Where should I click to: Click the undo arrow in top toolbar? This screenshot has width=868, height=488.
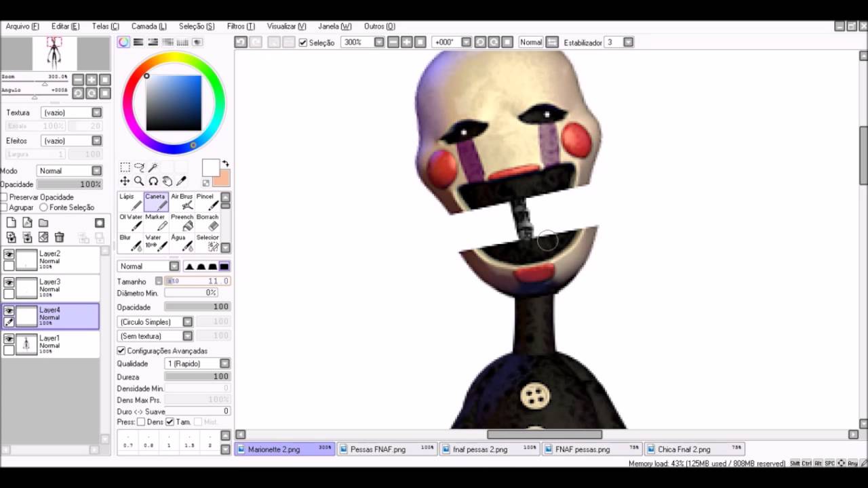click(241, 42)
